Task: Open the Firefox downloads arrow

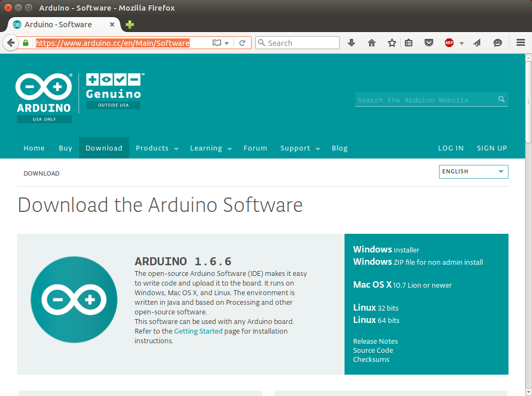Action: click(351, 43)
